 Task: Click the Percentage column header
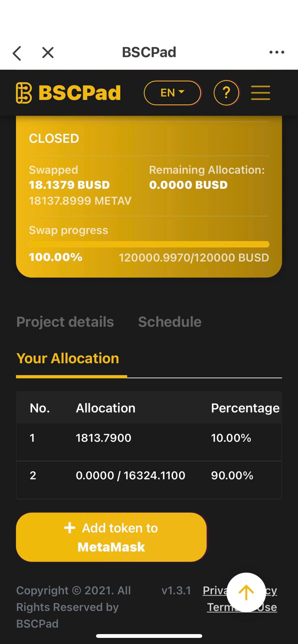(245, 408)
